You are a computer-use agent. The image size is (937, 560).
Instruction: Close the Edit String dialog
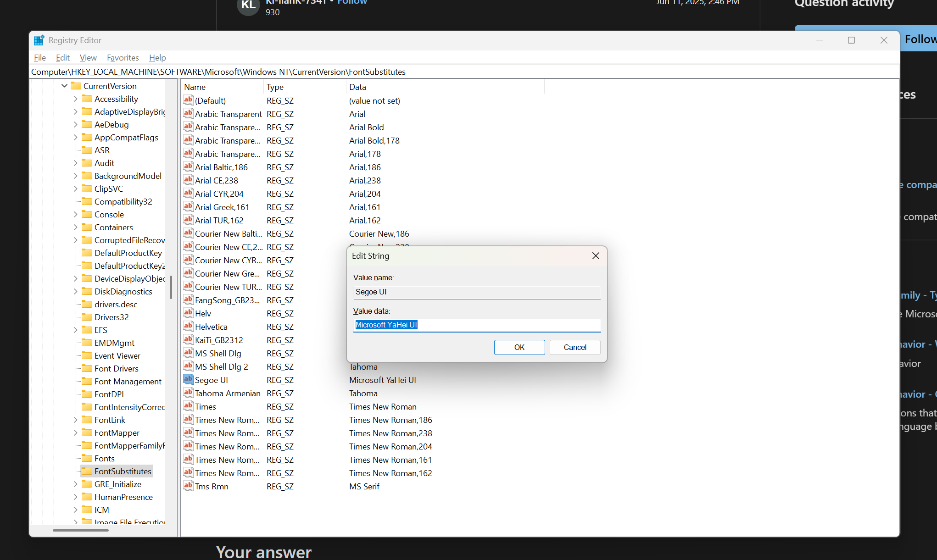click(596, 256)
